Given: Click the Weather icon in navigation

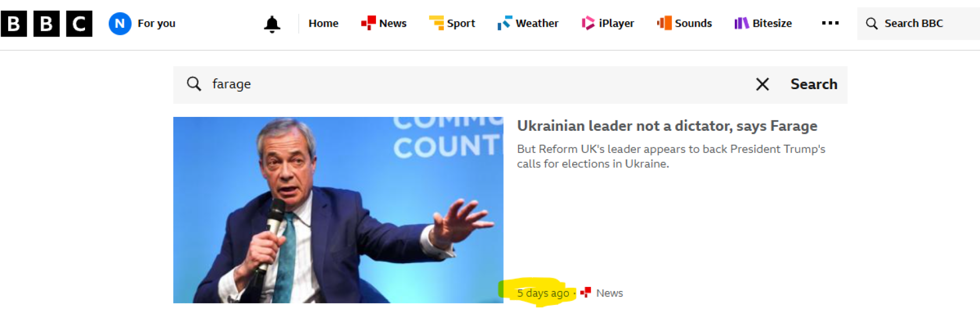Looking at the screenshot, I should tap(505, 23).
